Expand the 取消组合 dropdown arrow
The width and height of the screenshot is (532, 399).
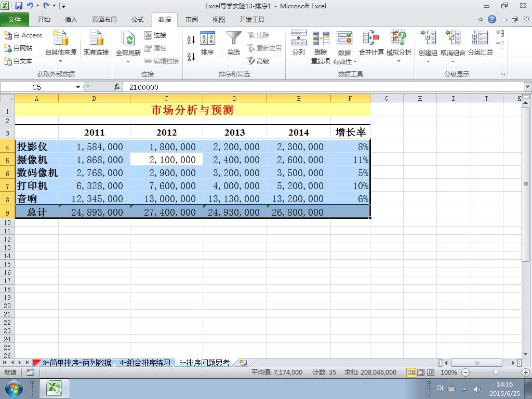(453, 62)
